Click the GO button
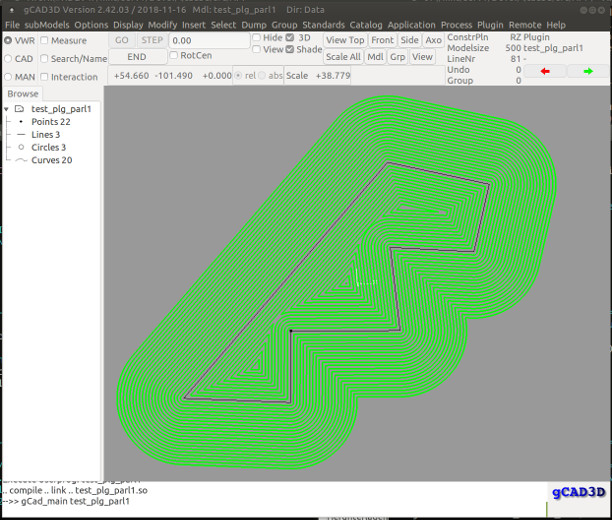Image resolution: width=612 pixels, height=520 pixels. tap(121, 40)
